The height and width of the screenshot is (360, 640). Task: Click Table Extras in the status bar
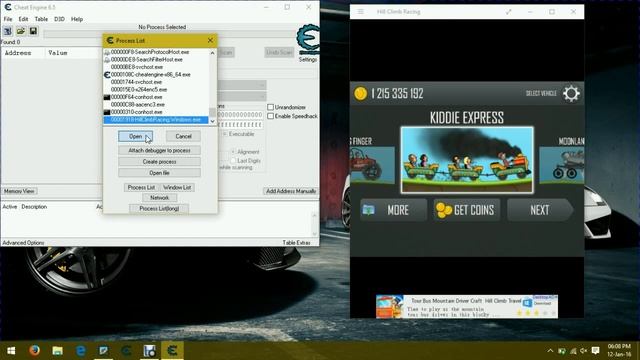tap(296, 242)
